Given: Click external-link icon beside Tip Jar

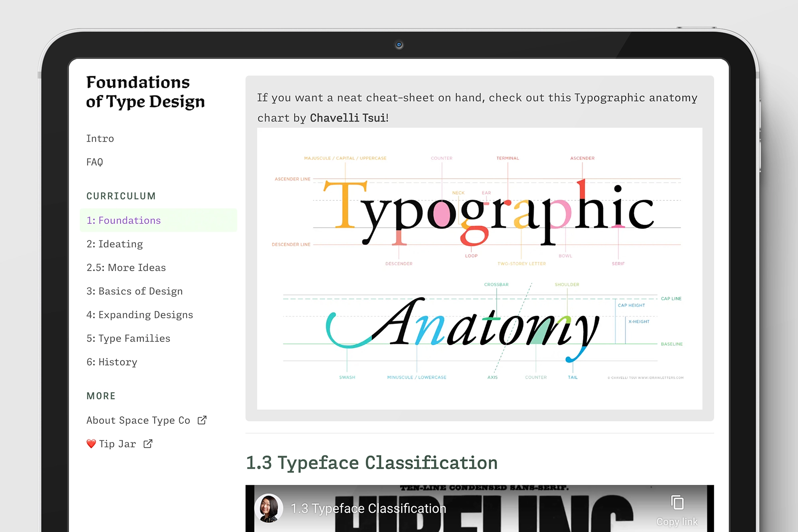Looking at the screenshot, I should 148,443.
